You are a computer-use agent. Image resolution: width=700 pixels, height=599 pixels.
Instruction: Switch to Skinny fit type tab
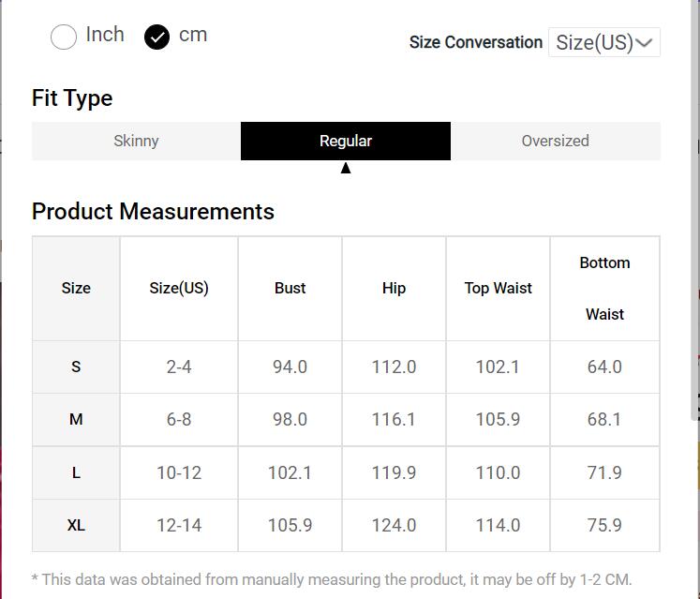click(136, 141)
